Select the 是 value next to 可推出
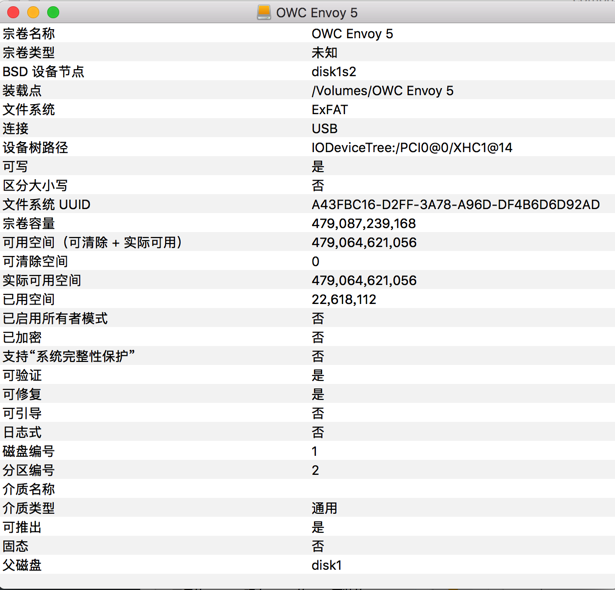Image resolution: width=615 pixels, height=590 pixels. [318, 527]
